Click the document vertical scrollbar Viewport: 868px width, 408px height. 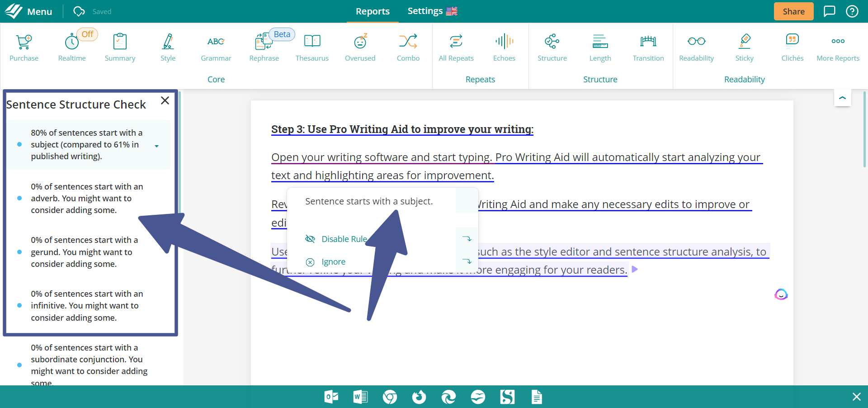[865, 129]
